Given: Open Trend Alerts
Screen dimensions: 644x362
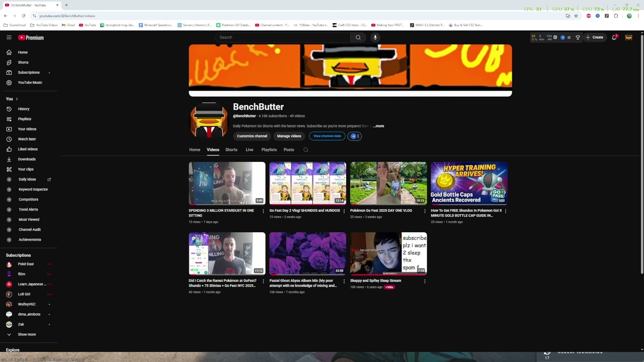Looking at the screenshot, I should click(x=29, y=209).
